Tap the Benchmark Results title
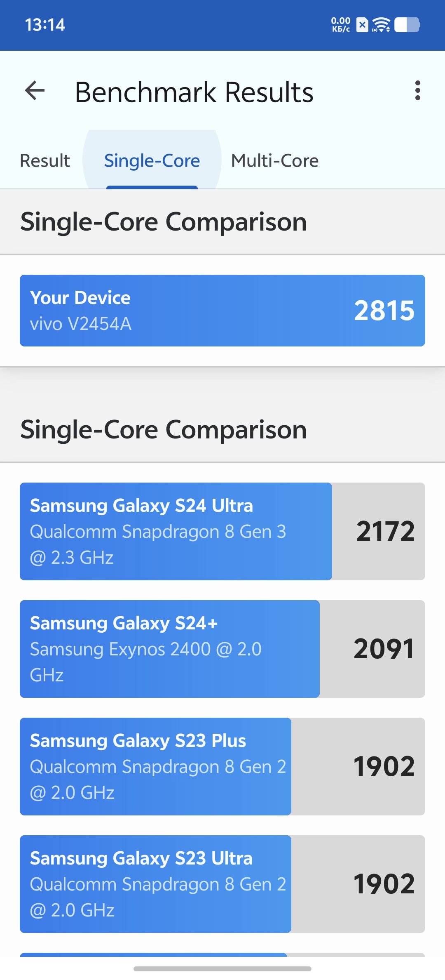The height and width of the screenshot is (980, 445). (194, 92)
